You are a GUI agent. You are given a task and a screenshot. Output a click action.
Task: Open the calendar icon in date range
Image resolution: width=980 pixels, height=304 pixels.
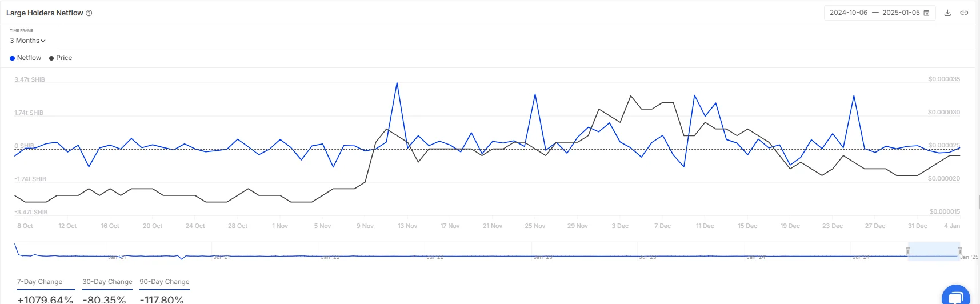pyautogui.click(x=926, y=13)
